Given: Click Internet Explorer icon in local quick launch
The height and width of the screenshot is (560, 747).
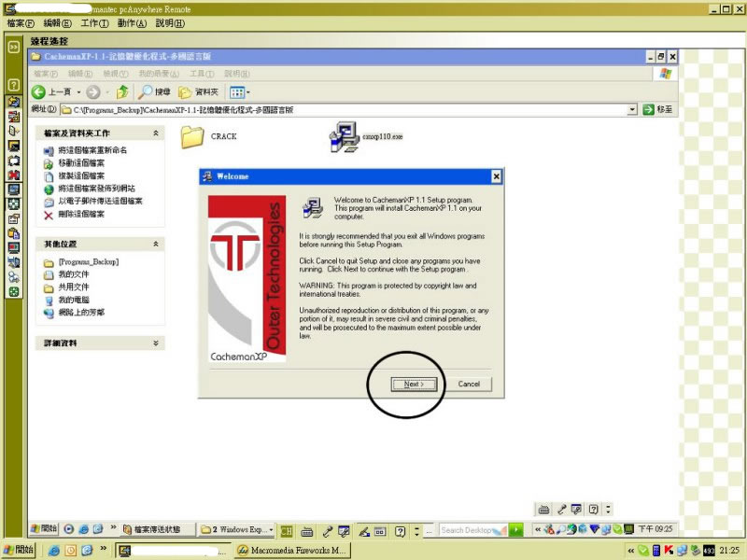Looking at the screenshot, I should tap(54, 551).
